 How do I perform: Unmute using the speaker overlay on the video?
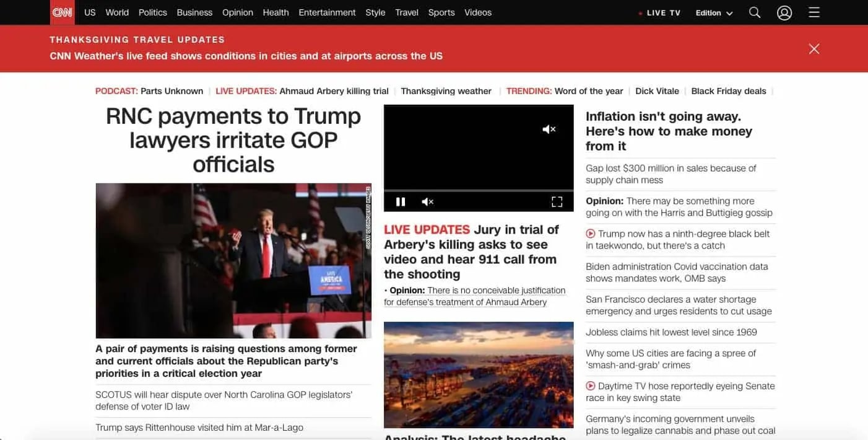(549, 129)
